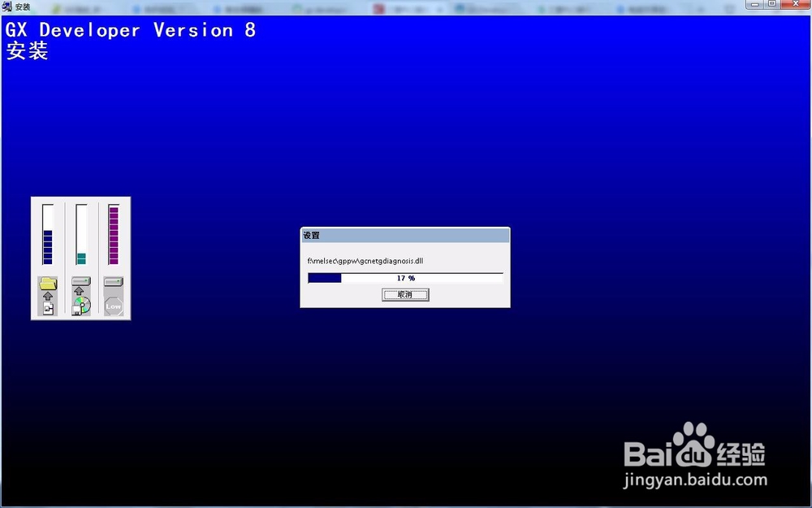
Task: Click the drive icon above Low label
Action: (114, 281)
